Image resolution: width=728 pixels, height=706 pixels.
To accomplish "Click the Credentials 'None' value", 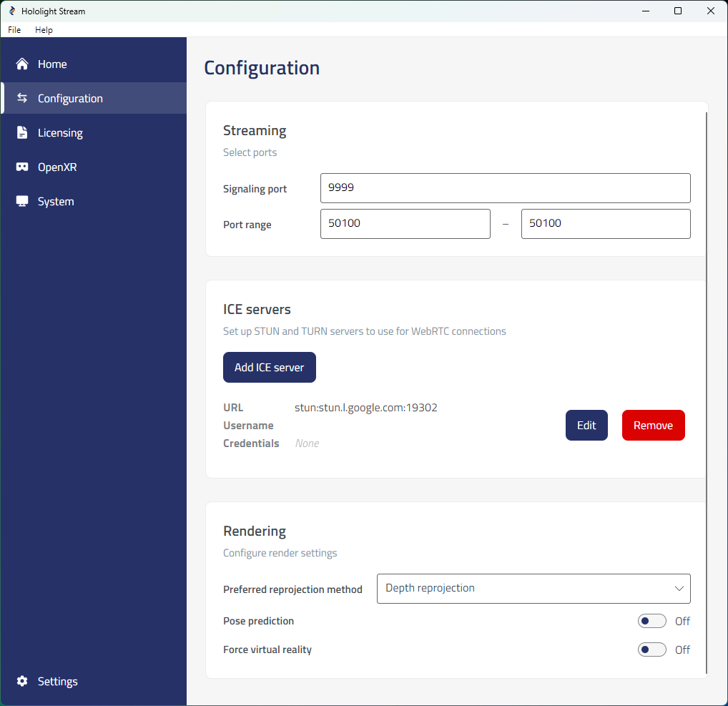I will [307, 443].
